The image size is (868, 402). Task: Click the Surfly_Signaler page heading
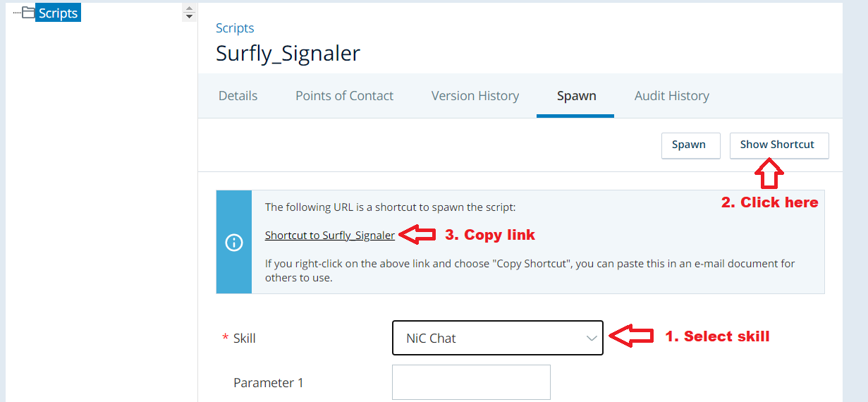coord(288,54)
